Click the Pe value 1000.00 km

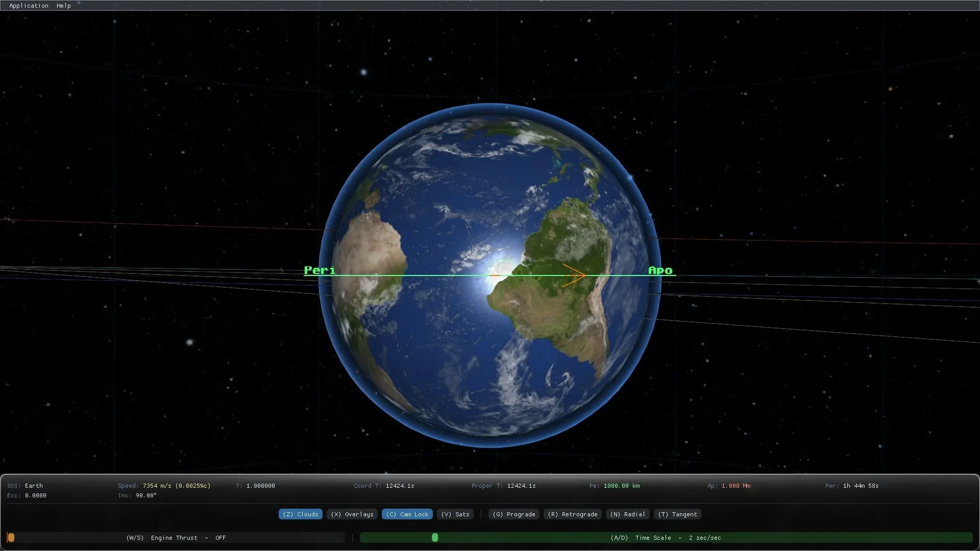(x=622, y=486)
